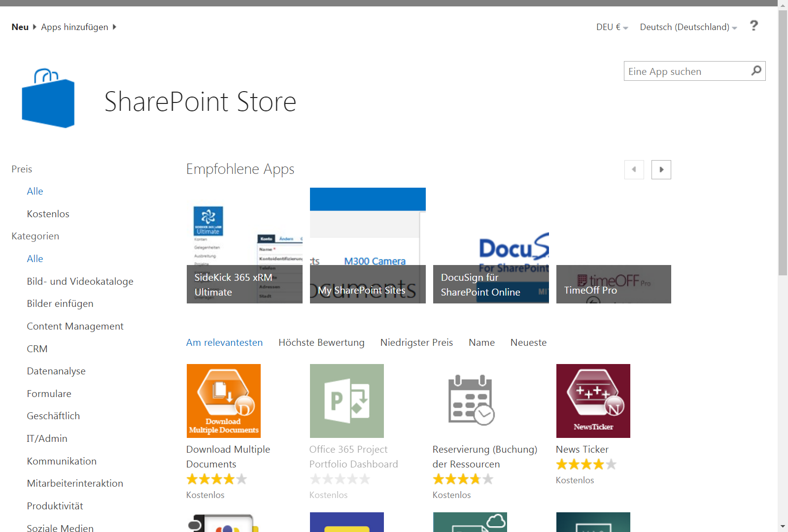The image size is (788, 532).
Task: Click the search magnifier icon
Action: pos(756,71)
